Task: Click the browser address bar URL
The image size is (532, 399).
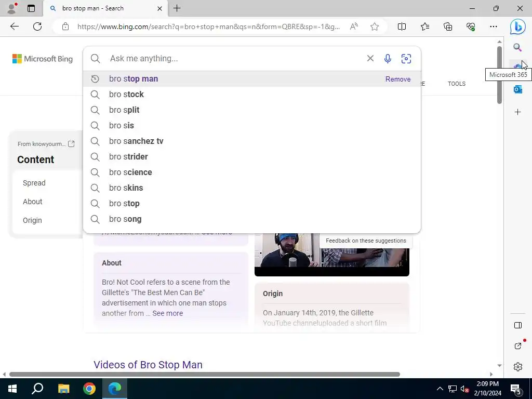Action: (x=208, y=26)
